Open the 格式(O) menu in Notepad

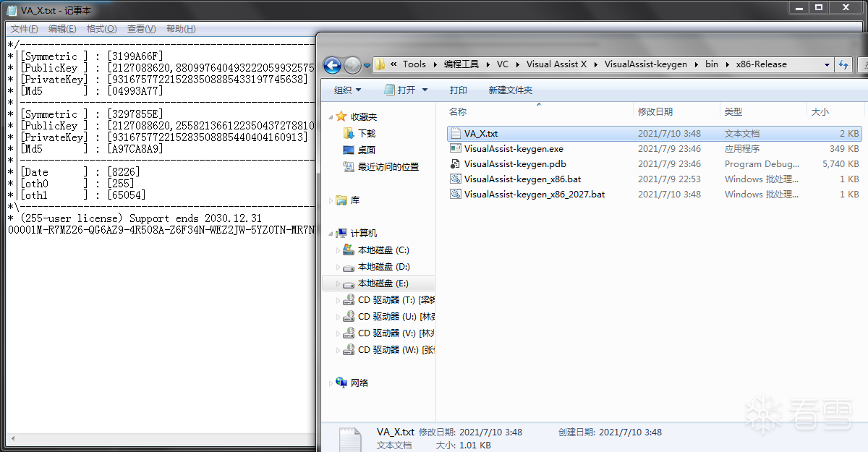coord(101,29)
